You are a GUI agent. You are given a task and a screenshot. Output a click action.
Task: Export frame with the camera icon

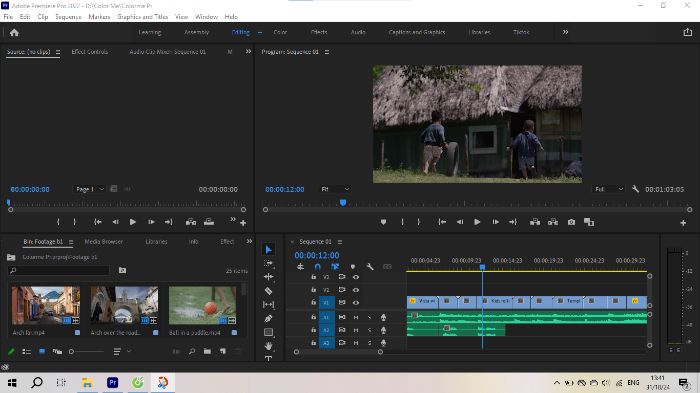tap(571, 222)
